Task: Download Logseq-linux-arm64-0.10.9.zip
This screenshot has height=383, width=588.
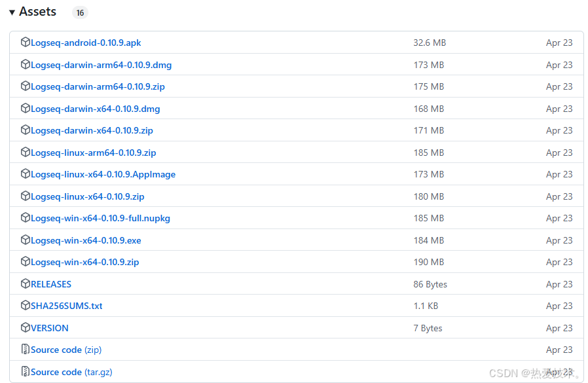Action: click(x=94, y=153)
